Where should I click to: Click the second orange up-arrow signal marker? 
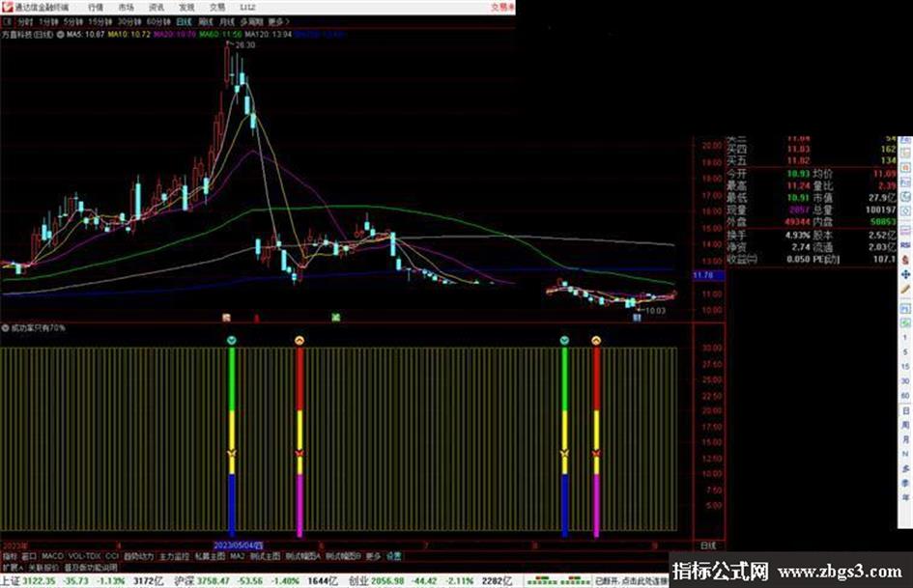tap(596, 340)
